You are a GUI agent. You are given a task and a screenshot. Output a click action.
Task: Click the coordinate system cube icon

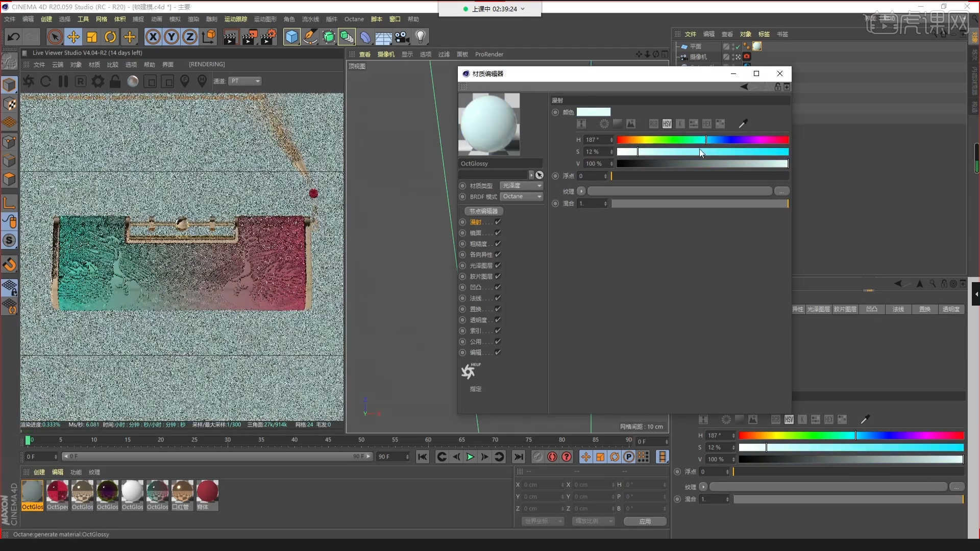(x=209, y=37)
